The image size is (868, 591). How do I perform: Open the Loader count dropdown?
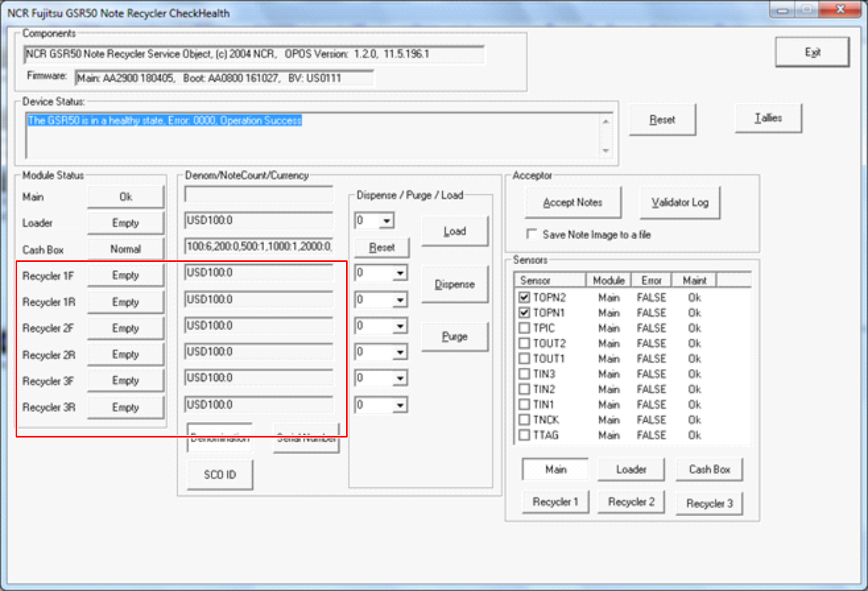click(386, 221)
